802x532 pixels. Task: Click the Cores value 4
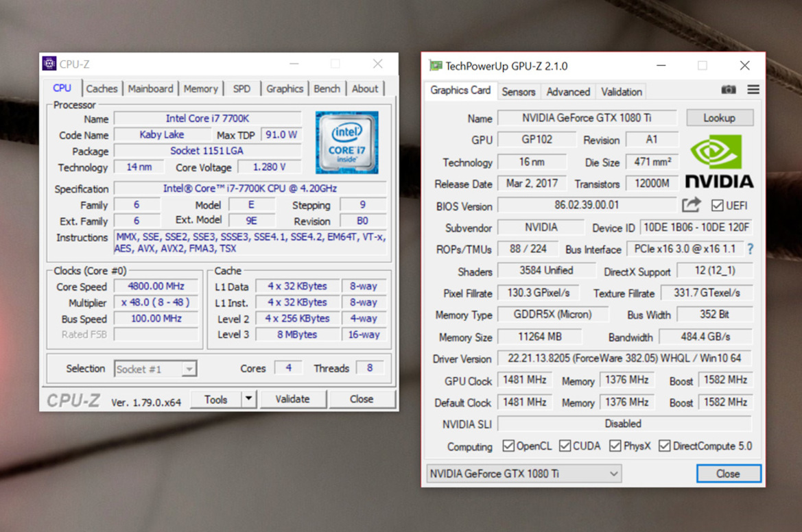[x=288, y=368]
